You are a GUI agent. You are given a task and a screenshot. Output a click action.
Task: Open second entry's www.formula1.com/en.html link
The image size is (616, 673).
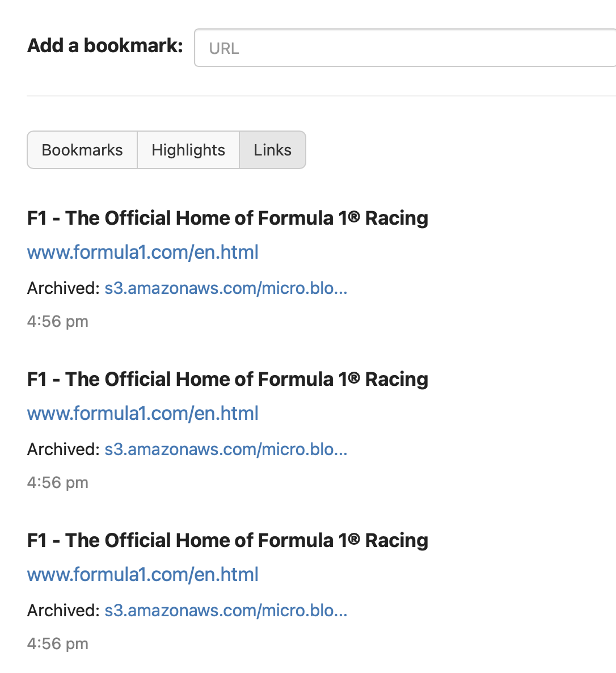pyautogui.click(x=143, y=413)
